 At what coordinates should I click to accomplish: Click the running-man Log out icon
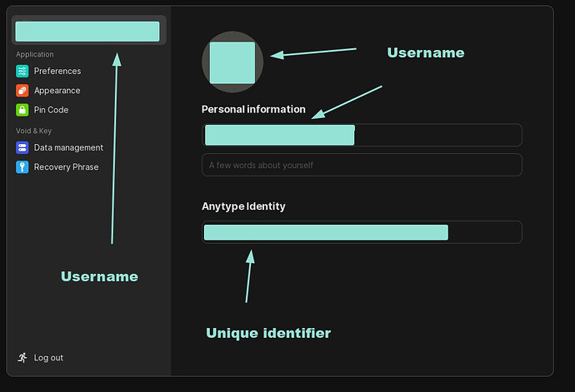(x=22, y=358)
